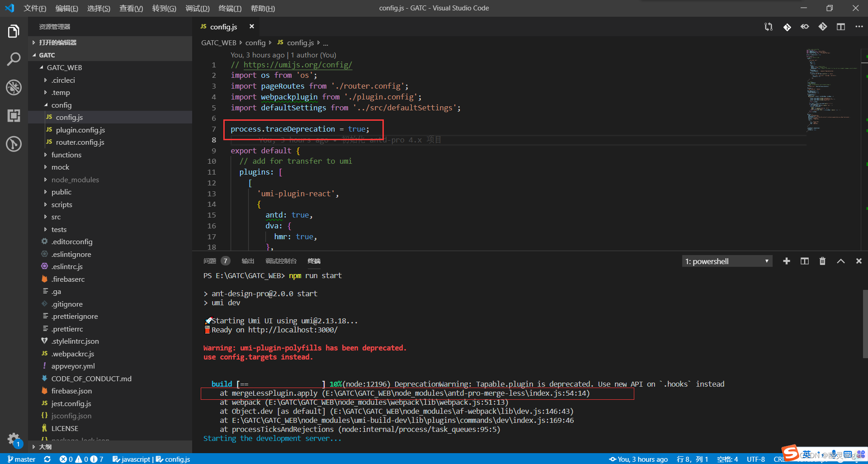Image resolution: width=868 pixels, height=464 pixels.
Task: Click the master branch indicator in status bar
Action: point(22,459)
